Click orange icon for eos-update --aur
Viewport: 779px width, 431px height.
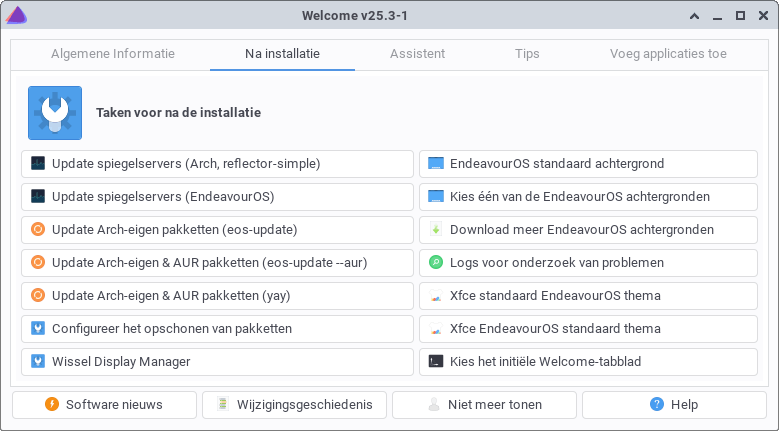click(38, 262)
